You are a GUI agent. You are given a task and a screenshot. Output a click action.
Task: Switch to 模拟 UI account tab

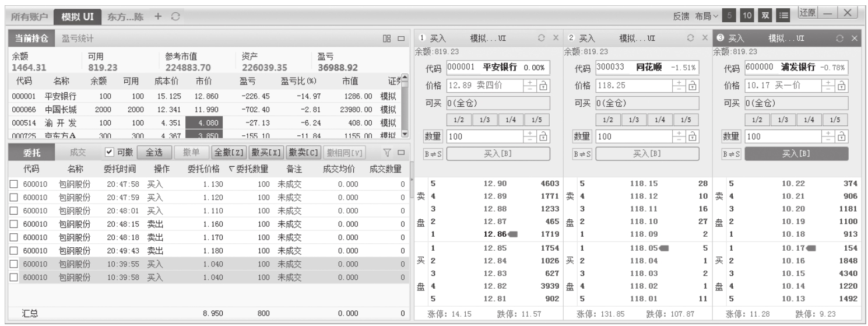(78, 16)
